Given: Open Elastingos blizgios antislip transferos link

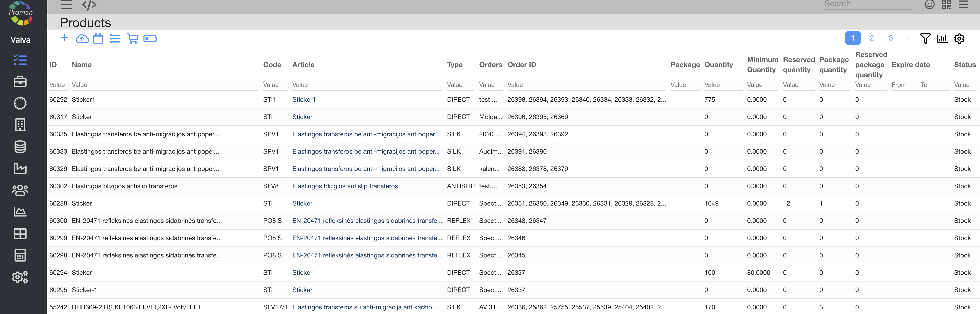Looking at the screenshot, I should pos(345,186).
